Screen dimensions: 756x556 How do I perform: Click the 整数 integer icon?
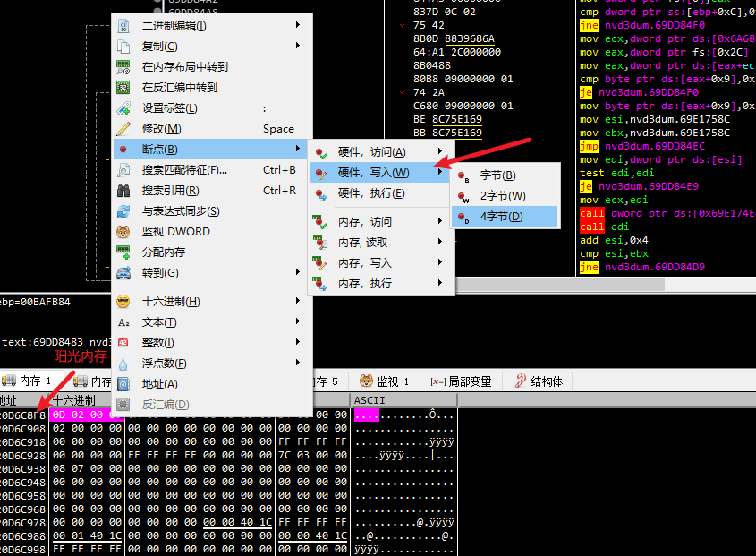(123, 343)
